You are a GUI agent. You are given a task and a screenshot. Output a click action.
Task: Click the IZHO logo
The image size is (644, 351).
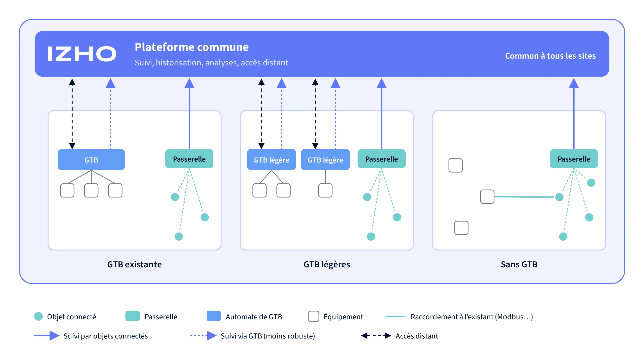(x=82, y=54)
